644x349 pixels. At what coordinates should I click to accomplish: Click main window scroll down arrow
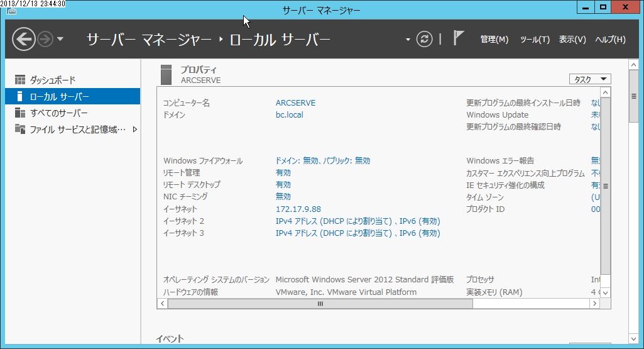click(633, 339)
